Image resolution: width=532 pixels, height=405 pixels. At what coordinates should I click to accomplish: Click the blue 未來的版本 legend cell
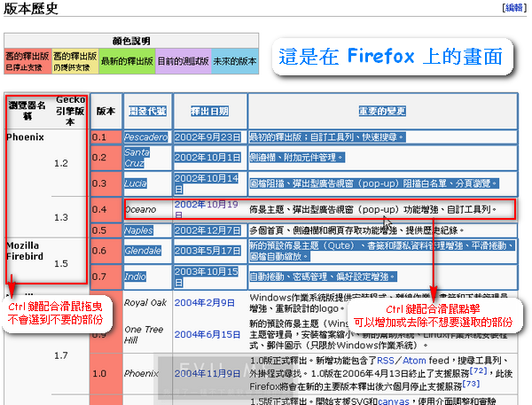235,61
